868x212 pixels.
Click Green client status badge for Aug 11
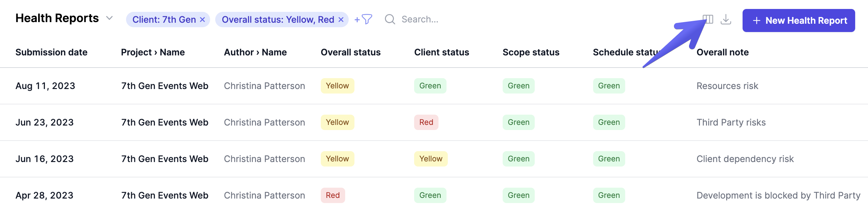tap(430, 86)
